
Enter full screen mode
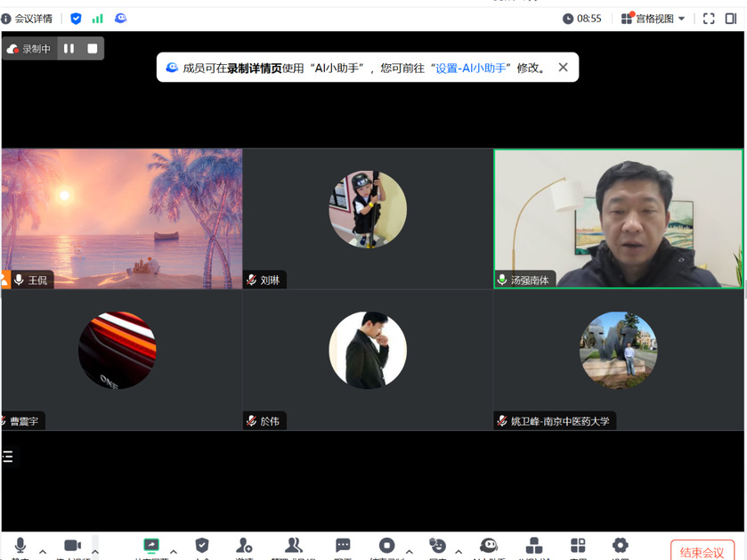tap(709, 19)
